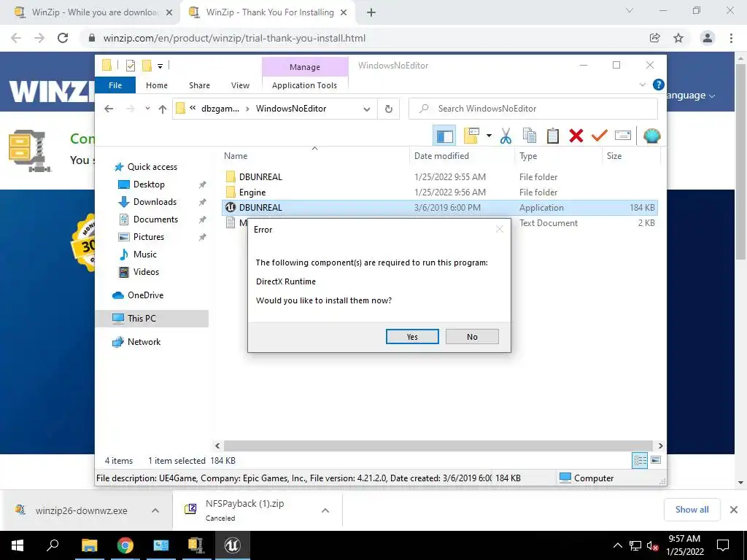
Task: Open Chrome from the taskbar
Action: (x=125, y=545)
